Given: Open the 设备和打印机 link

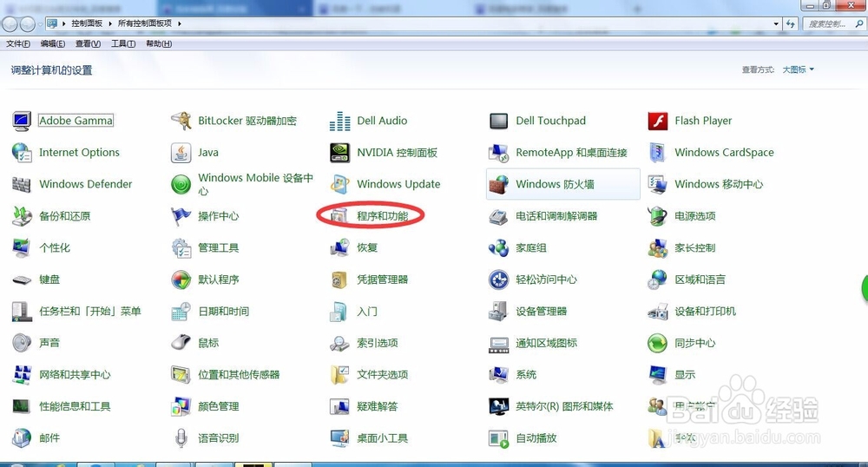Looking at the screenshot, I should point(705,311).
